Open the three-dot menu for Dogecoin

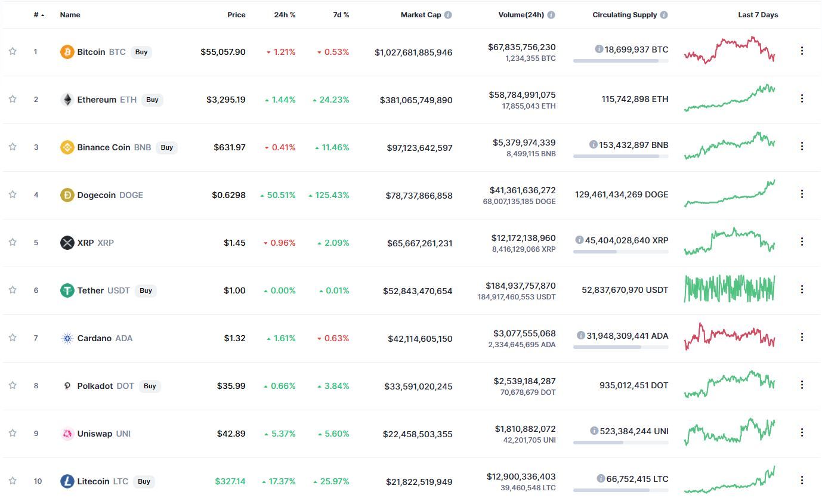click(x=802, y=194)
